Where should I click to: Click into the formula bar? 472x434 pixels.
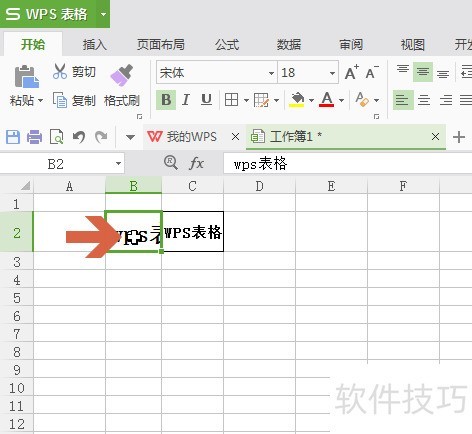pyautogui.click(x=348, y=164)
